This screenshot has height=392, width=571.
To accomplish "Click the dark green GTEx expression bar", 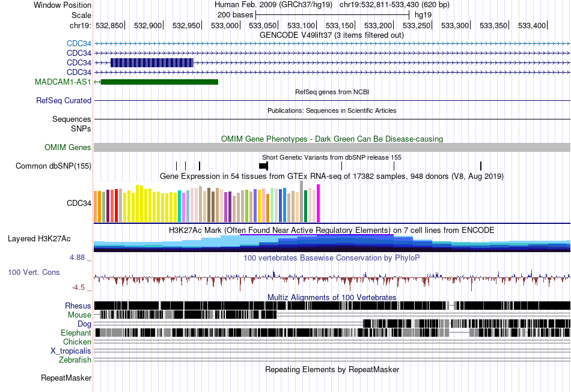I will pos(305,206).
